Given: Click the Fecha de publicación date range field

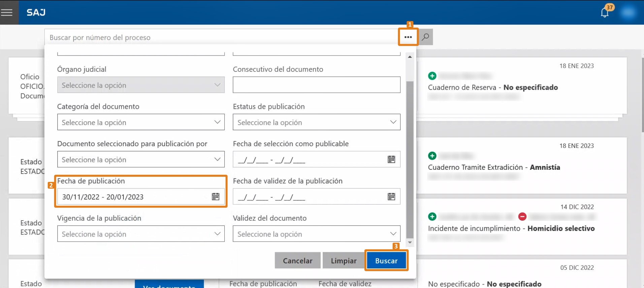Looking at the screenshot, I should (141, 196).
